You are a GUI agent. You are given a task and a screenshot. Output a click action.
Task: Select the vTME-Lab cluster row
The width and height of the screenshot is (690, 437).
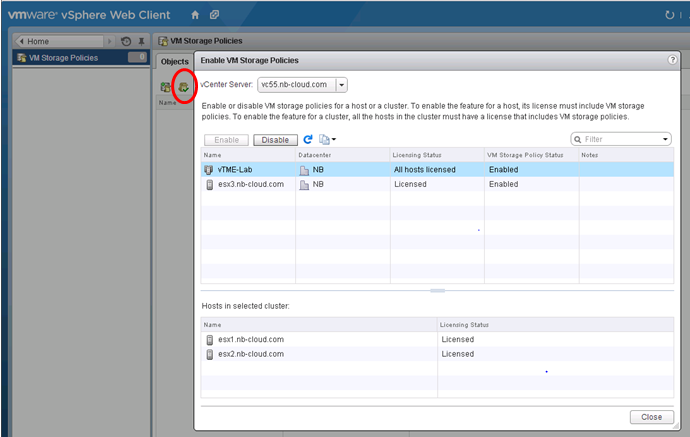[437, 169]
